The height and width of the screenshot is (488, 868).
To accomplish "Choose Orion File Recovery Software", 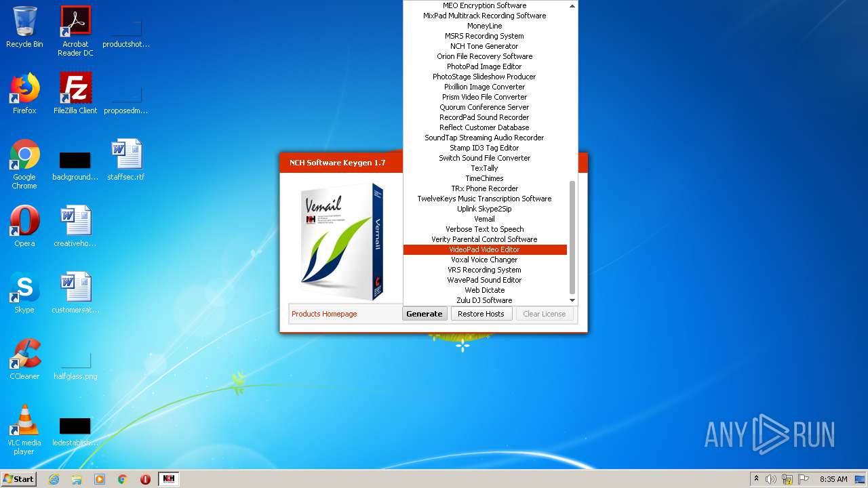I will tap(485, 56).
